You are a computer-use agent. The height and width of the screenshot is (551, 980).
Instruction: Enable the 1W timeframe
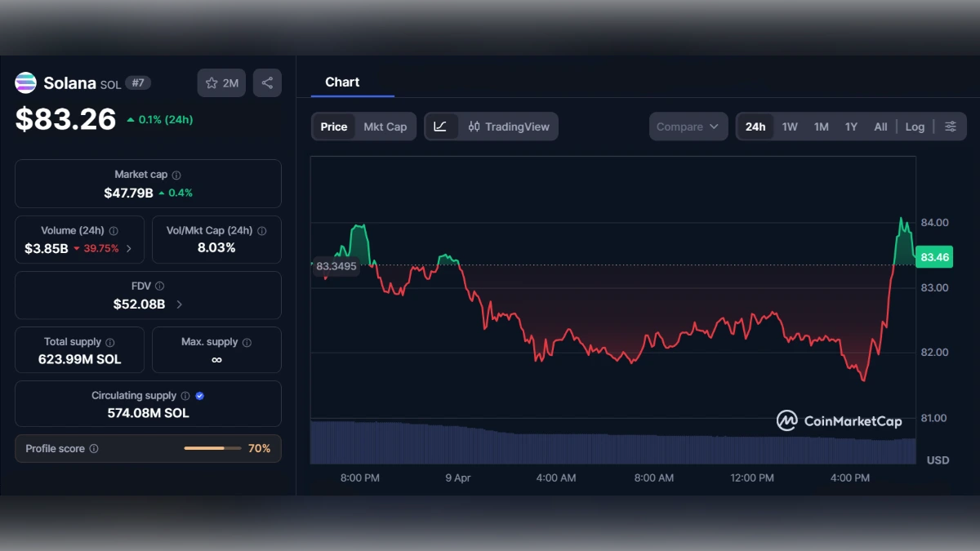[790, 127]
